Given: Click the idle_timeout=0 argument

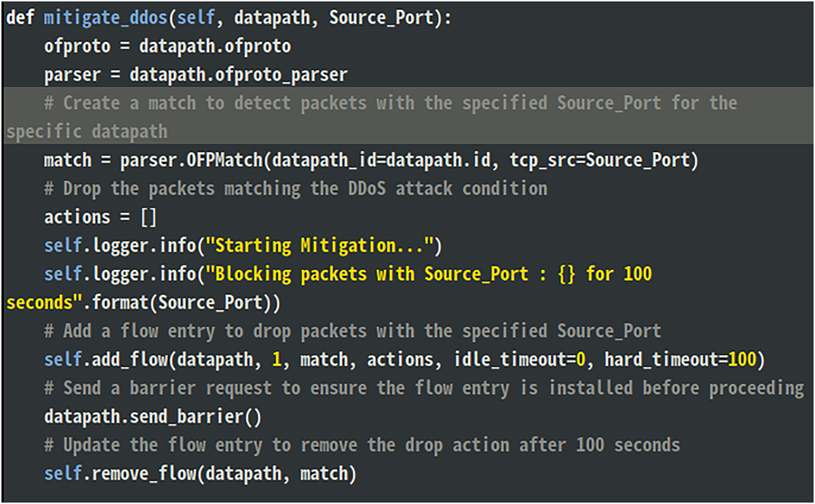Looking at the screenshot, I should 519,359.
